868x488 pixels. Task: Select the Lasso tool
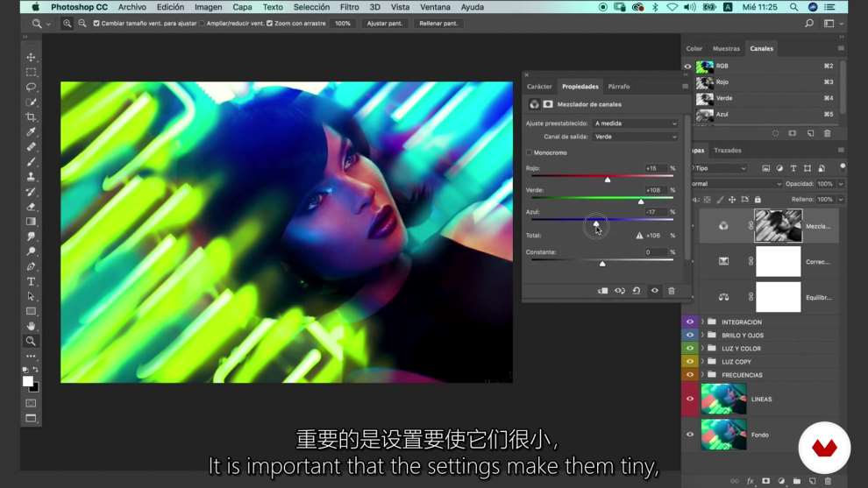click(31, 87)
